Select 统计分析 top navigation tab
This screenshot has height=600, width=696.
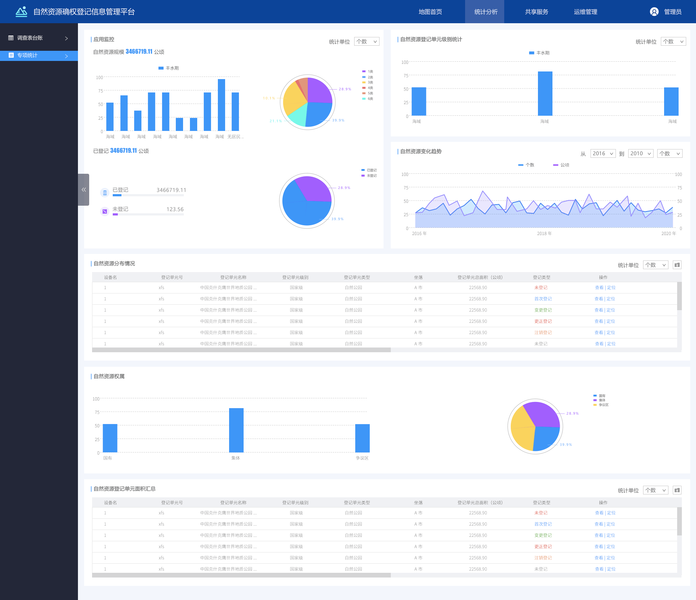point(485,12)
